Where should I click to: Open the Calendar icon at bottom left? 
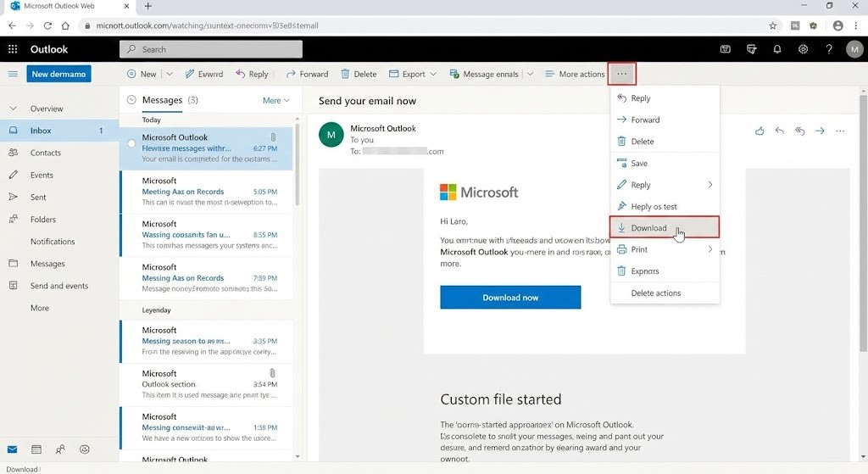click(36, 449)
